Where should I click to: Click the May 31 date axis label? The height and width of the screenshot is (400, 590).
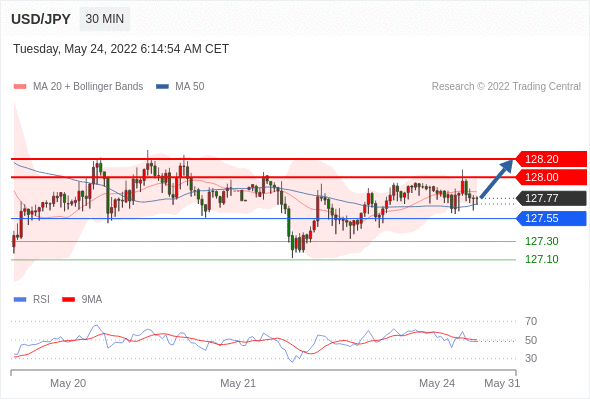coord(502,383)
